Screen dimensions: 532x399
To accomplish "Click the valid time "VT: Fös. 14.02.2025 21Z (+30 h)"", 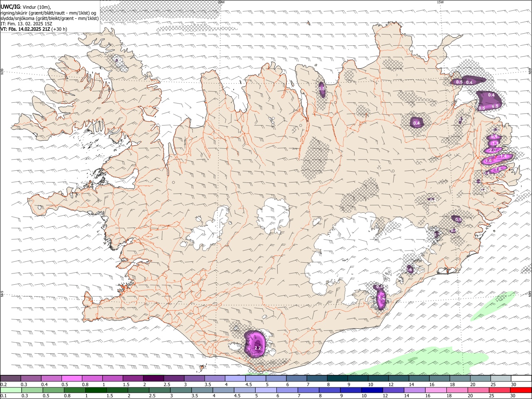I will (34, 29).
